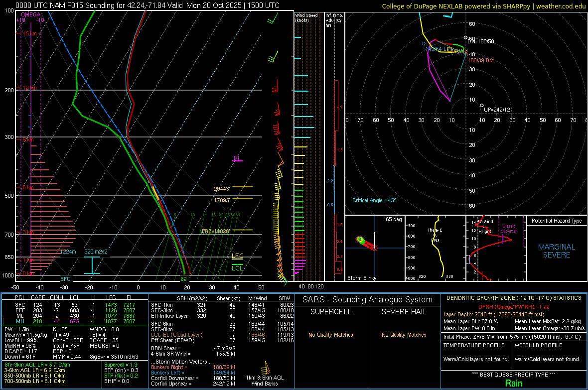Click the Rain best guess precip type
The image size is (588, 390).
coord(513,383)
